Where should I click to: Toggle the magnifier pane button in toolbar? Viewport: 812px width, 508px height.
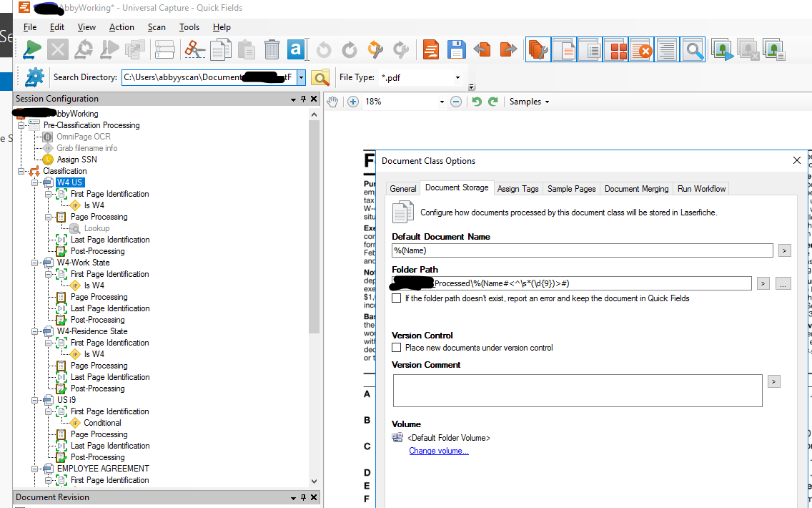pyautogui.click(x=693, y=50)
